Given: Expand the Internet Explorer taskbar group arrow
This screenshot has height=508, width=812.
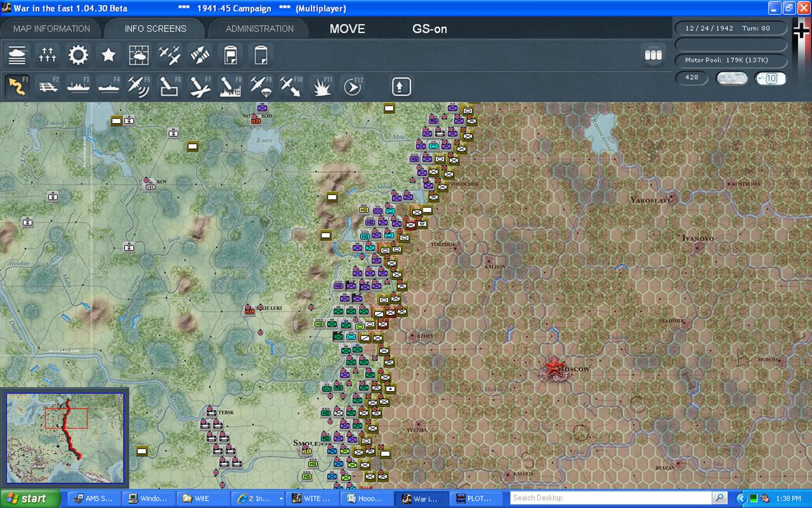Looking at the screenshot, I should click(x=280, y=498).
